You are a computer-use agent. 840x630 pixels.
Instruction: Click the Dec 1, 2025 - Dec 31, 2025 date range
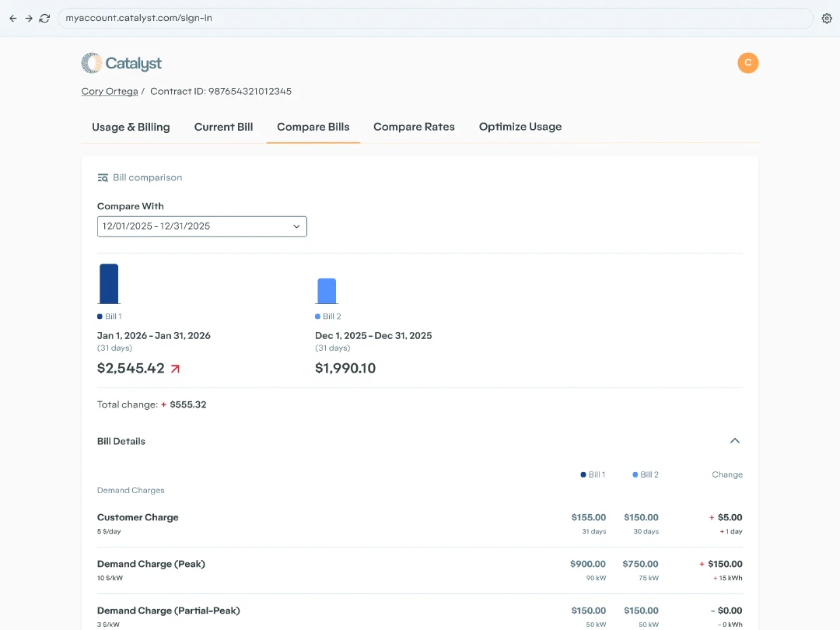tap(373, 336)
